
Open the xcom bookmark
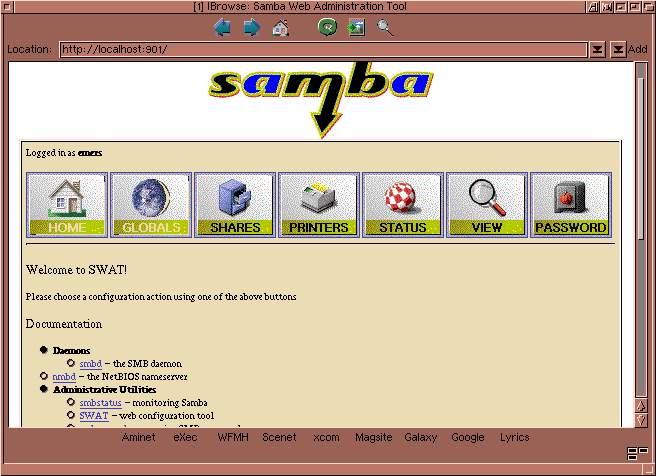click(326, 437)
